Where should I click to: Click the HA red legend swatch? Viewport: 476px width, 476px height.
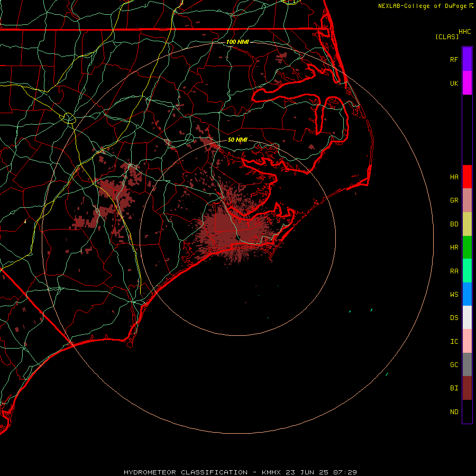tap(467, 177)
